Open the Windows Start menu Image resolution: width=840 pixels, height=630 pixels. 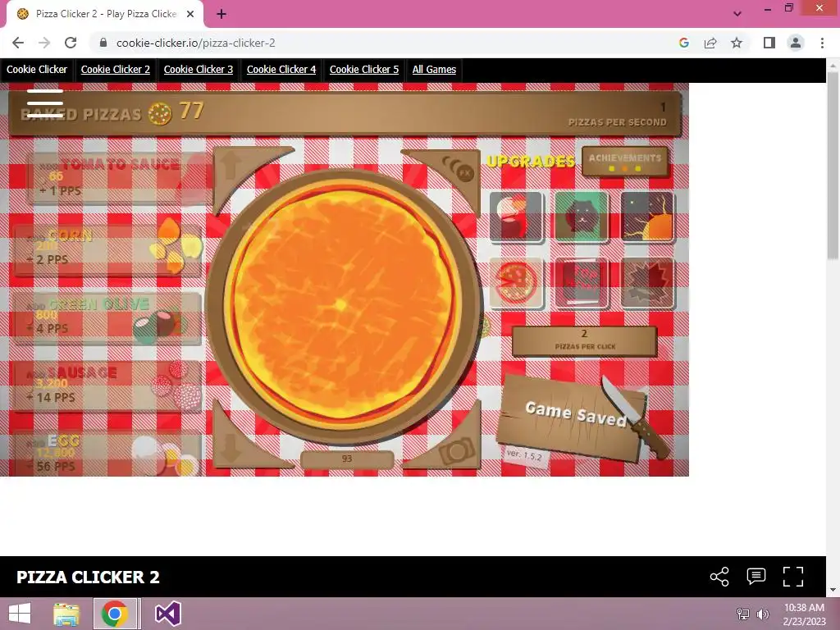[x=20, y=614]
